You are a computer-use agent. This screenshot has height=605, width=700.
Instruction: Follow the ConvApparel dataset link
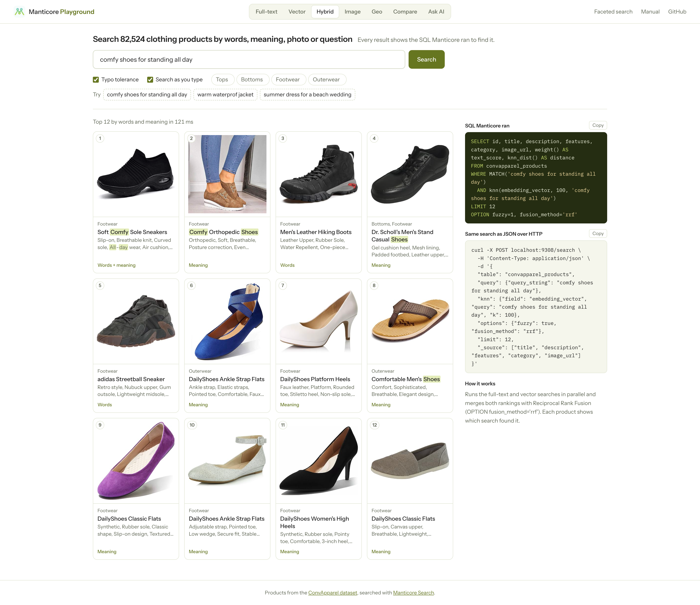332,593
